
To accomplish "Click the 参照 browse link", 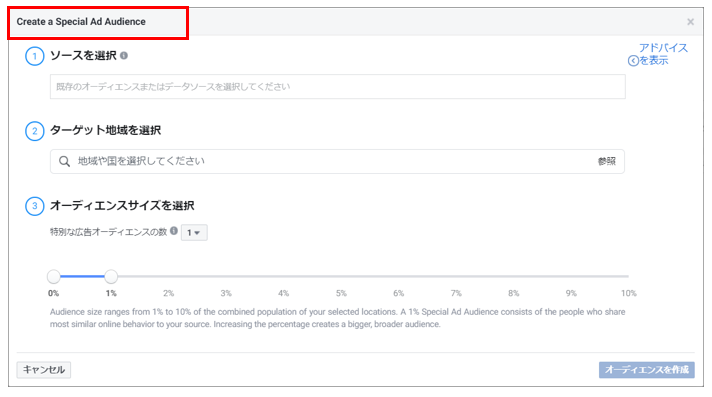I will (x=607, y=161).
